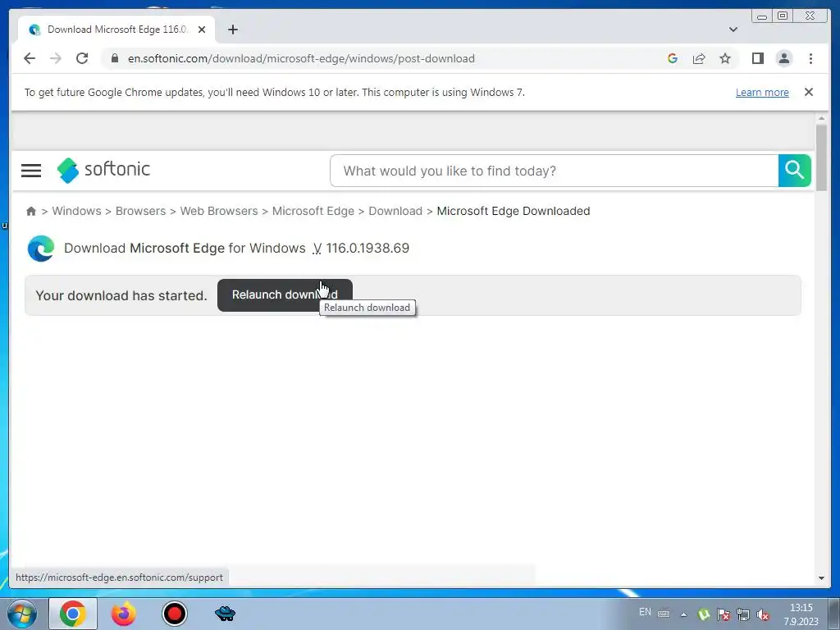Share this page via share icon
The height and width of the screenshot is (630, 840).
(699, 58)
